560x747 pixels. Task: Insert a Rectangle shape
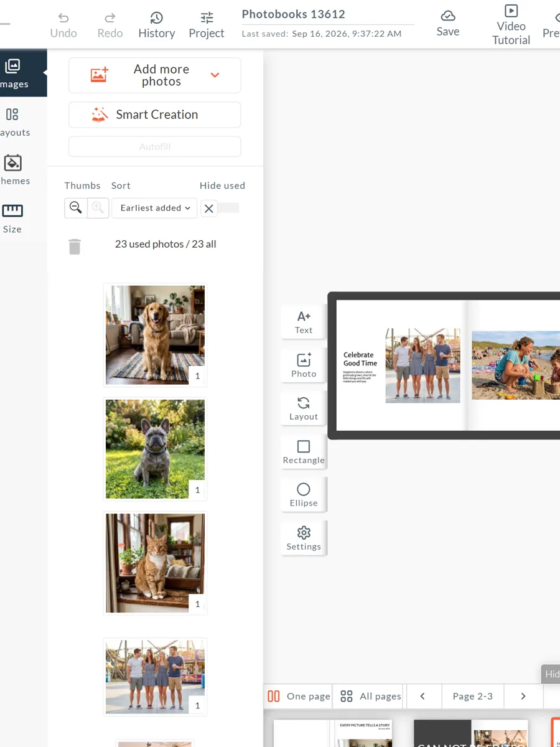pyautogui.click(x=304, y=451)
